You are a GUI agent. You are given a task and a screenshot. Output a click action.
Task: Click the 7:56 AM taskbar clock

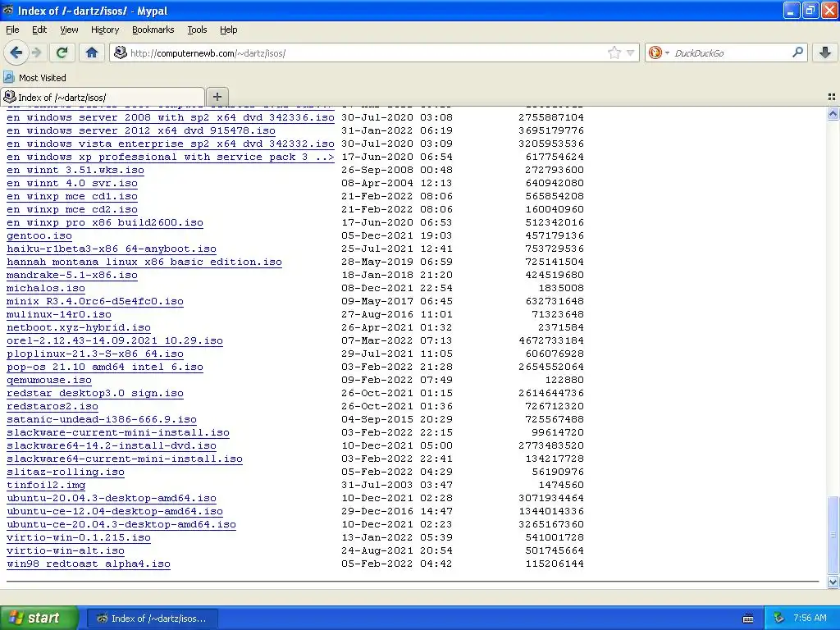(810, 619)
